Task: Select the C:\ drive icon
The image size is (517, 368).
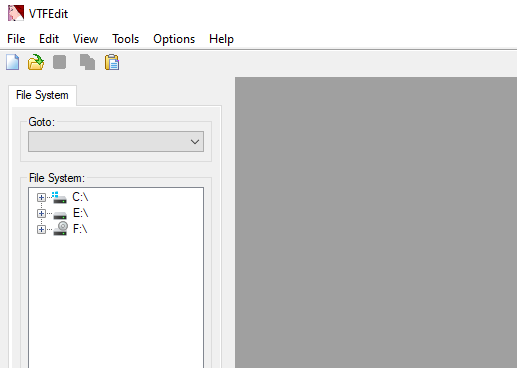Action: tap(60, 197)
